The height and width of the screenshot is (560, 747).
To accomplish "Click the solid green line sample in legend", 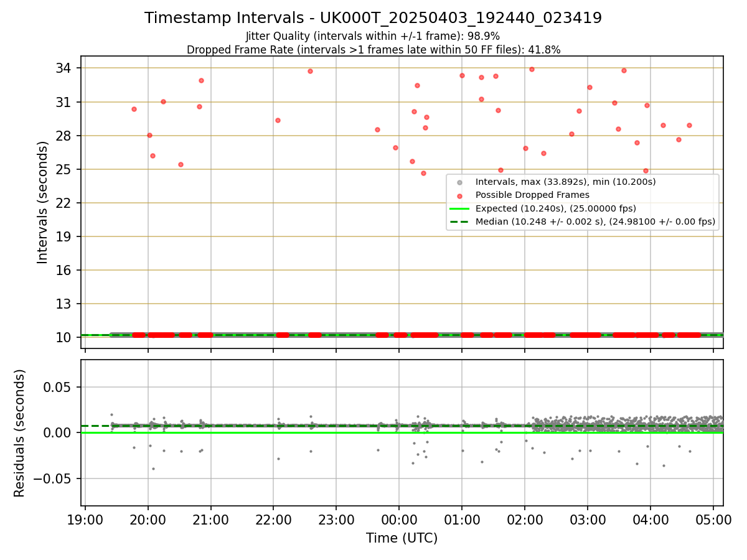I will (460, 208).
